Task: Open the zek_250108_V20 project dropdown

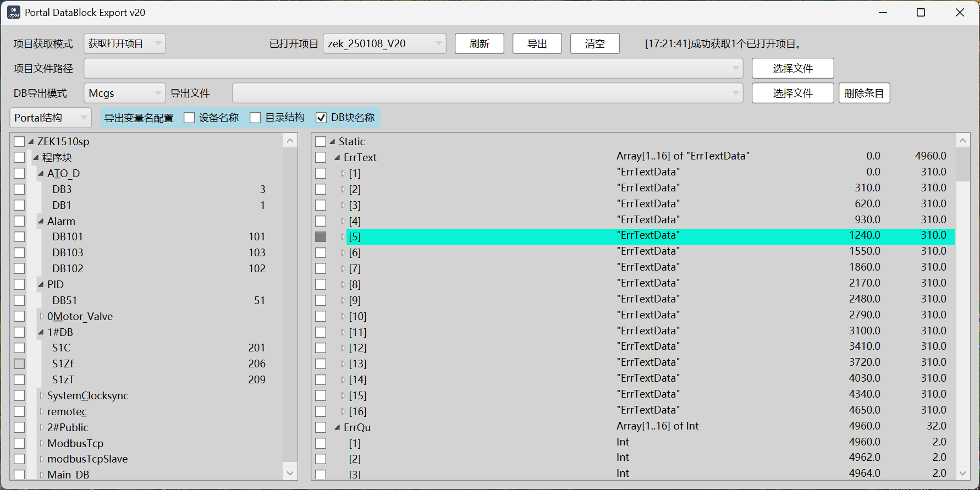Action: [x=384, y=43]
